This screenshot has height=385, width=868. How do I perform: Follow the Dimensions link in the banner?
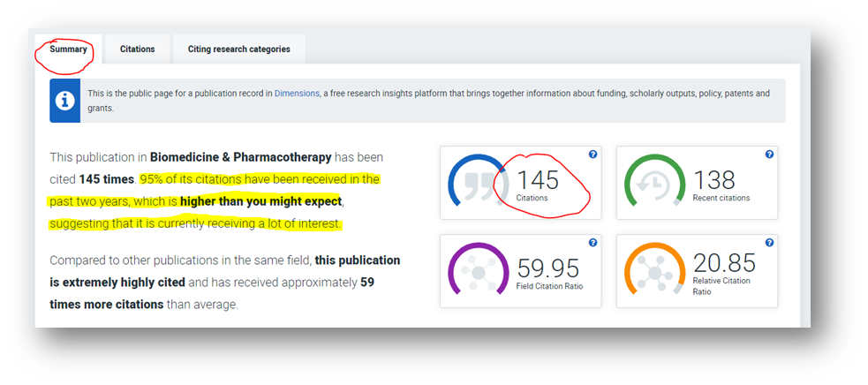pos(297,93)
